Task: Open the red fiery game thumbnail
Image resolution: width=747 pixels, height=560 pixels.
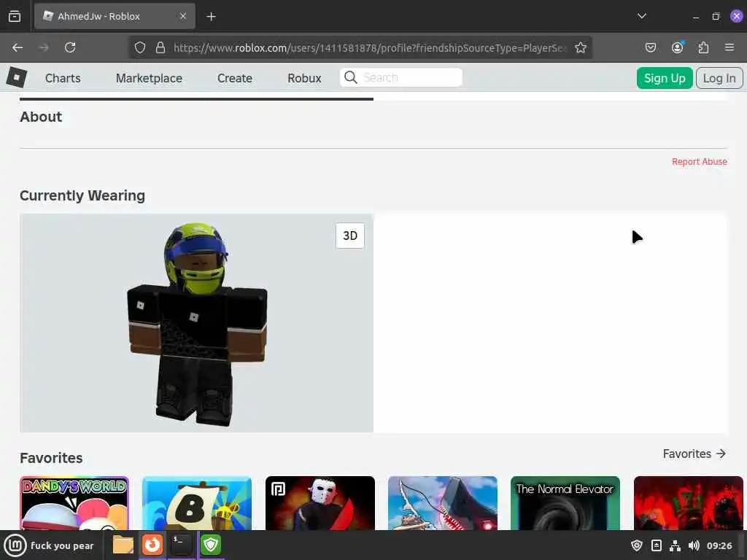Action: (689, 503)
